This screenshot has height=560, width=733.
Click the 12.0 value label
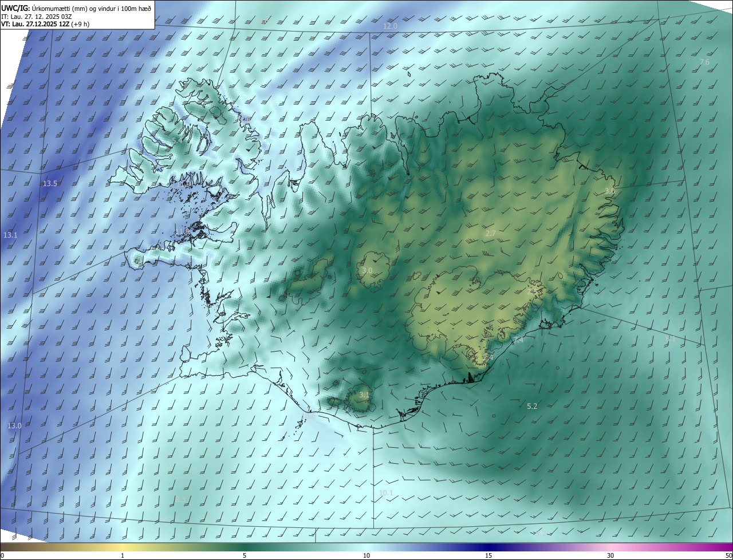(x=390, y=26)
